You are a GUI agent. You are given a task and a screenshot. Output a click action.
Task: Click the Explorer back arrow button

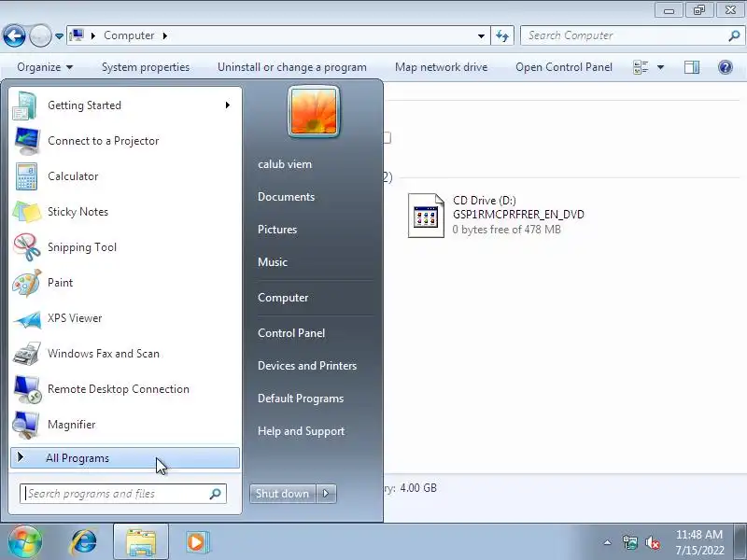(x=14, y=35)
